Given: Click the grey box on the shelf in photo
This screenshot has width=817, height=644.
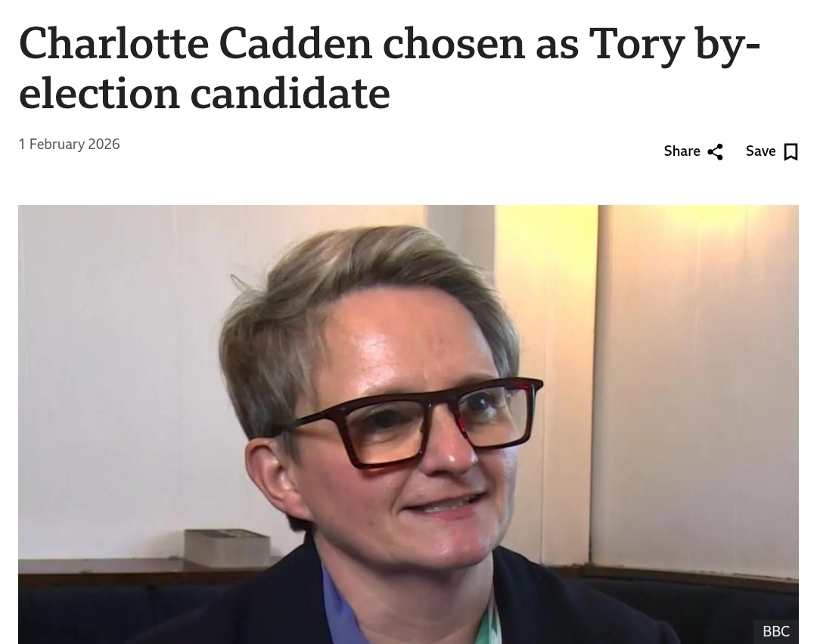Looking at the screenshot, I should pyautogui.click(x=227, y=547).
